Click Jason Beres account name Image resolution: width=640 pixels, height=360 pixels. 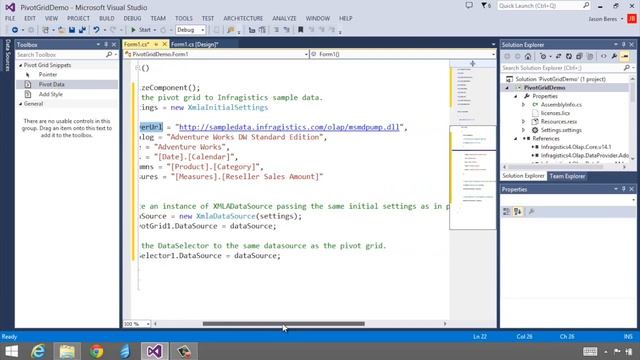603,19
